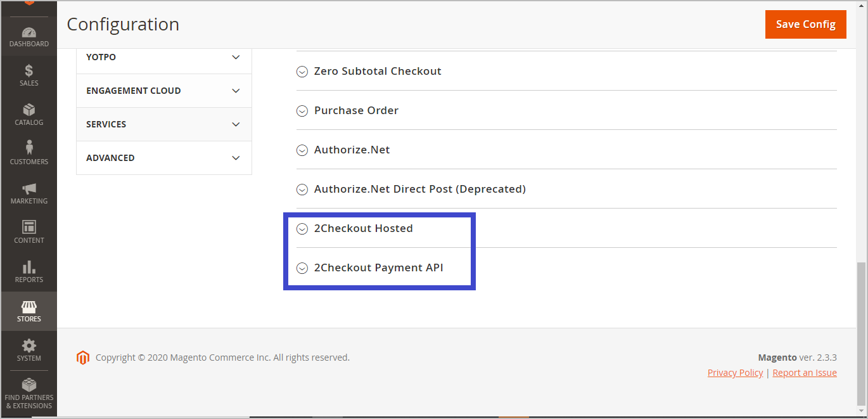Viewport: 868px width, 419px height.
Task: Click the Save Config button
Action: tap(806, 24)
